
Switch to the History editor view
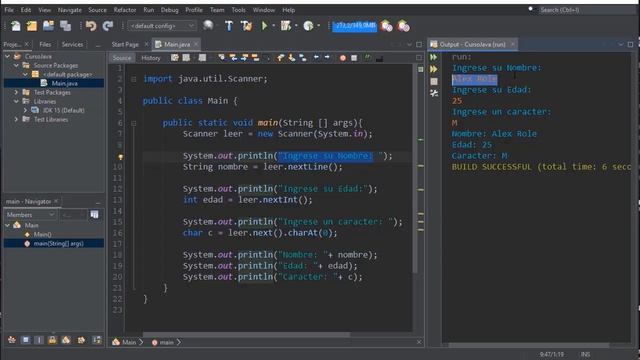pyautogui.click(x=151, y=58)
